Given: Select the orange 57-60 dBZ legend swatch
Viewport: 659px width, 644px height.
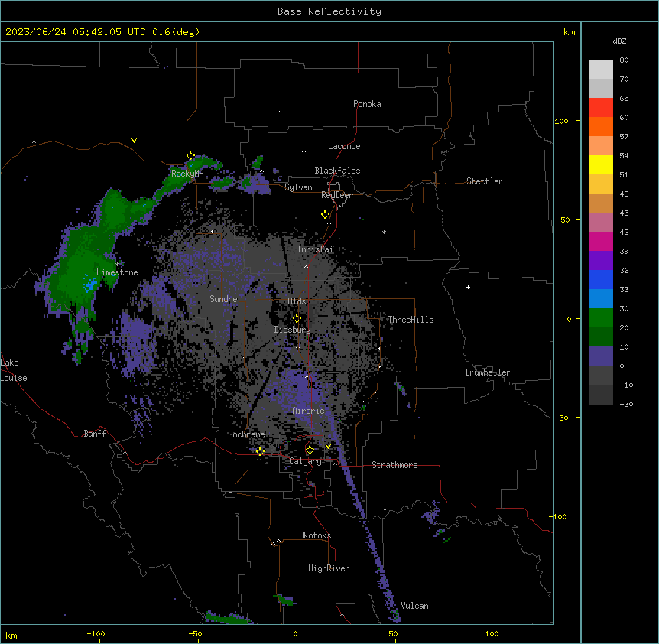Looking at the screenshot, I should (x=601, y=126).
